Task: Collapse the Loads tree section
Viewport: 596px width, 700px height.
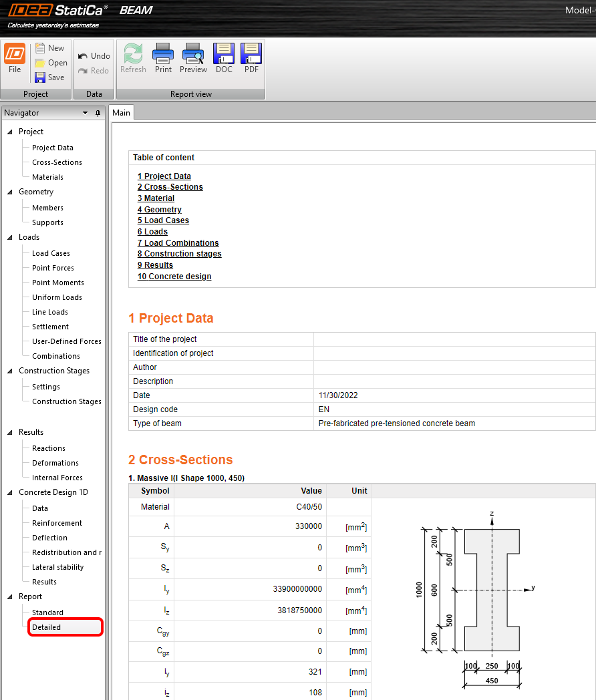Action: pyautogui.click(x=10, y=237)
